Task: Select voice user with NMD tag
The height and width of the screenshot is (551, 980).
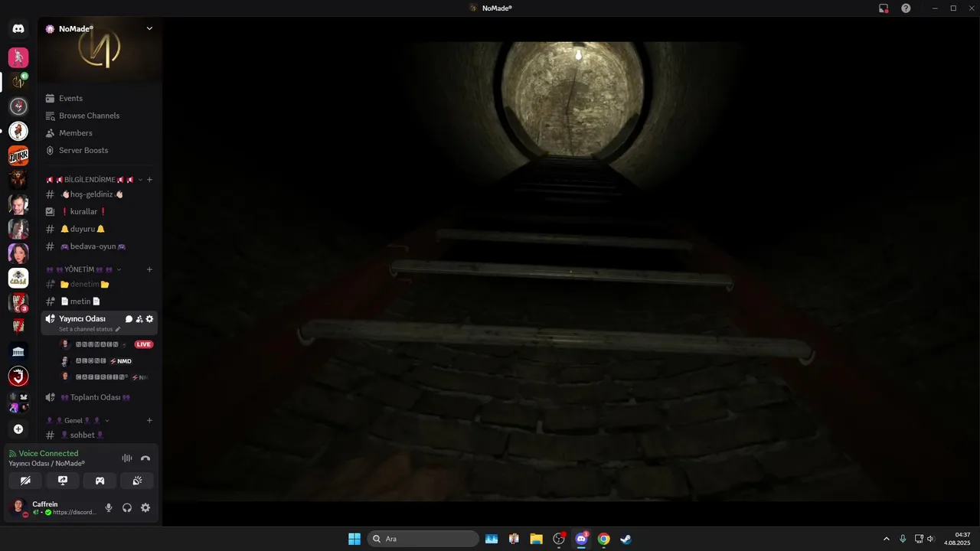Action: [107, 361]
